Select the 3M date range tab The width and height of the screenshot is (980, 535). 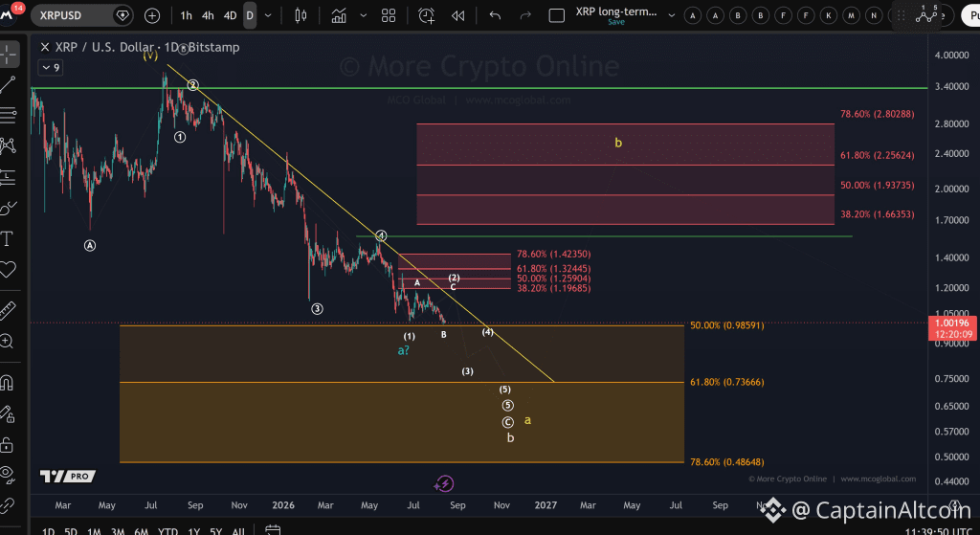[x=118, y=531]
